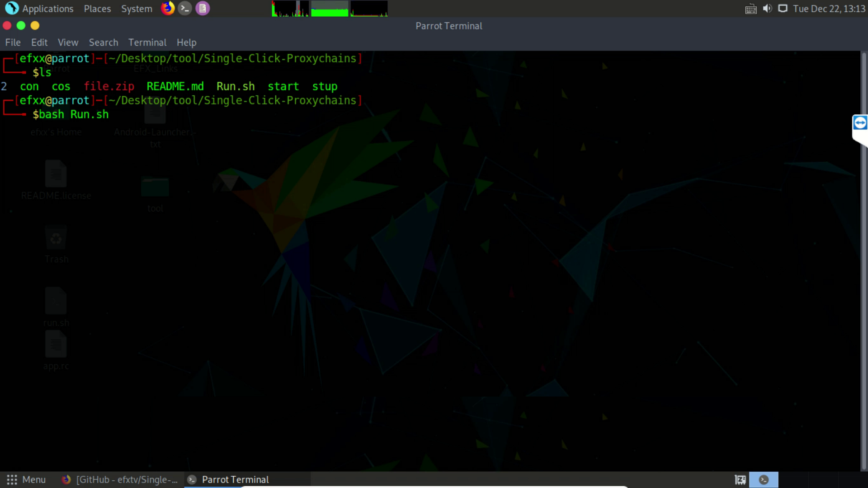Click the Firefox browser icon in taskbar

click(66, 480)
